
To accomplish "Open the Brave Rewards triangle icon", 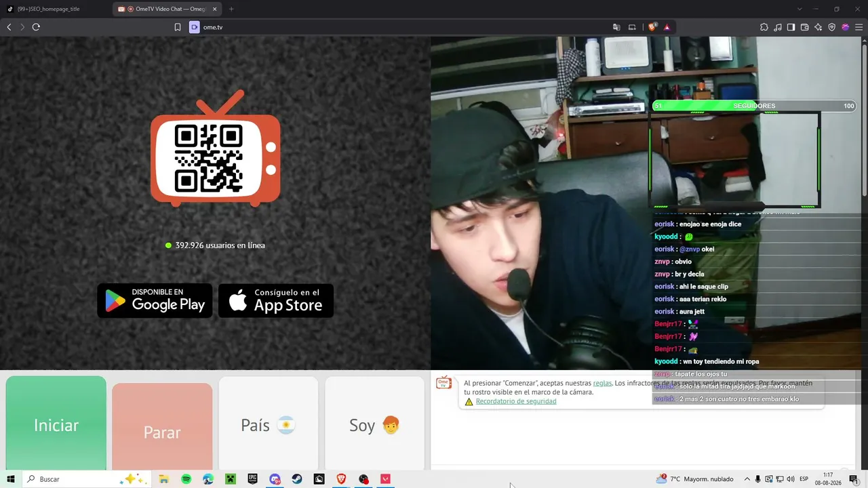I will (667, 27).
